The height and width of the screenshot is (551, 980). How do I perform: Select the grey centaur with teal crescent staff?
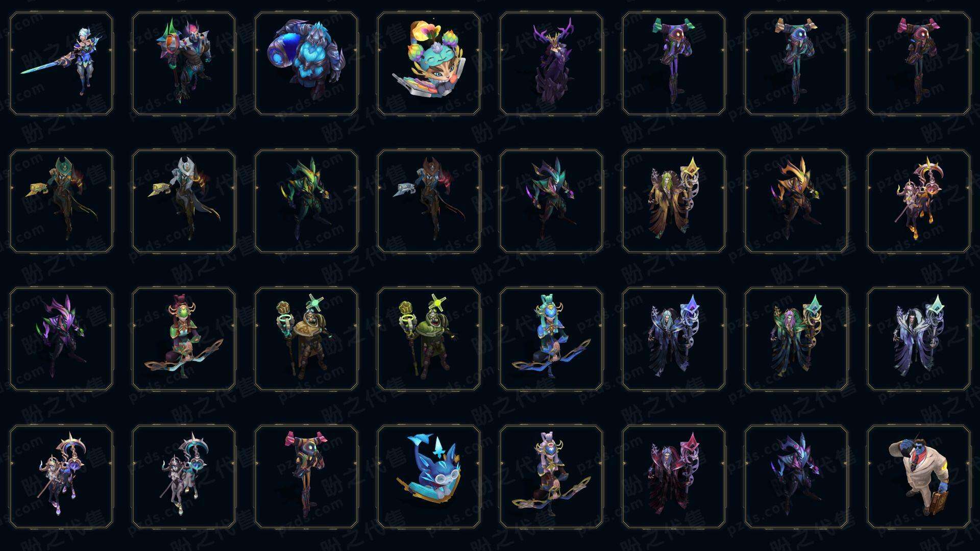184,477
